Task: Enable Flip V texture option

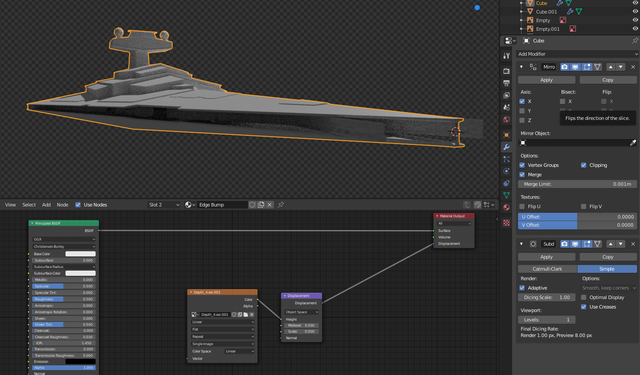Action: click(x=584, y=206)
